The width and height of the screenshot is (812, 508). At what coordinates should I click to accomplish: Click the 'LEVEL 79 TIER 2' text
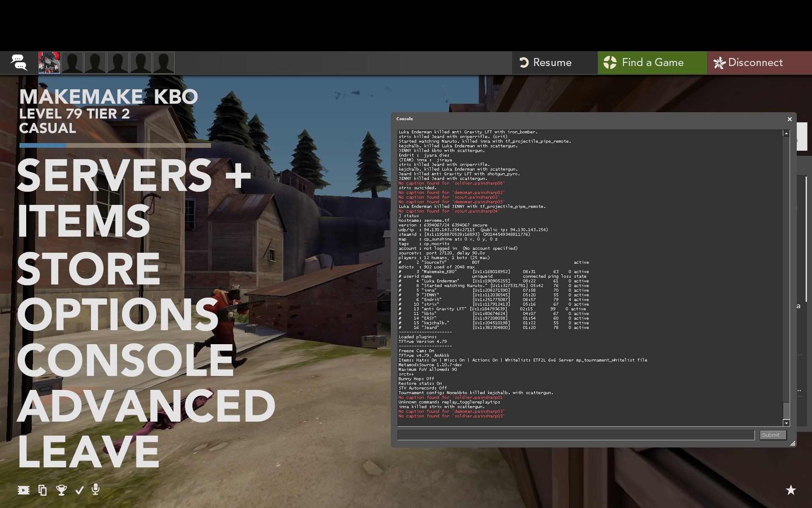point(74,114)
